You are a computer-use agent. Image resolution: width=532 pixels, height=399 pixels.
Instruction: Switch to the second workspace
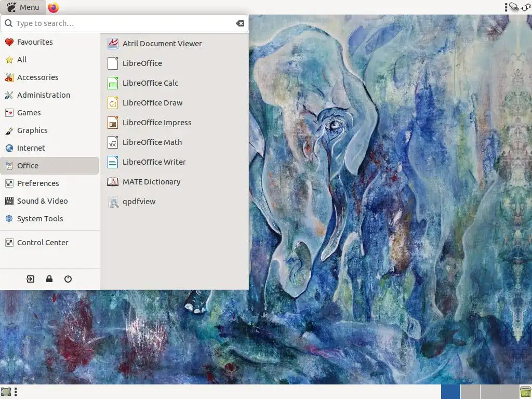pos(470,392)
